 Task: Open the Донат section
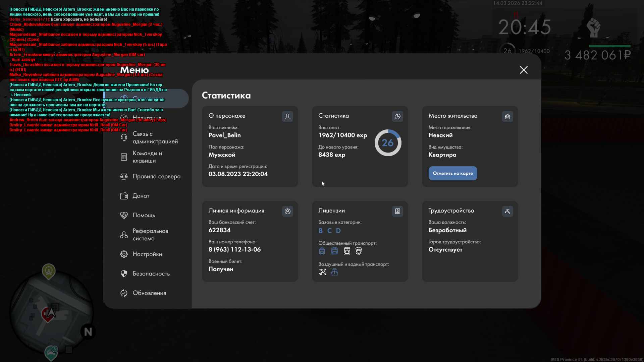141,196
